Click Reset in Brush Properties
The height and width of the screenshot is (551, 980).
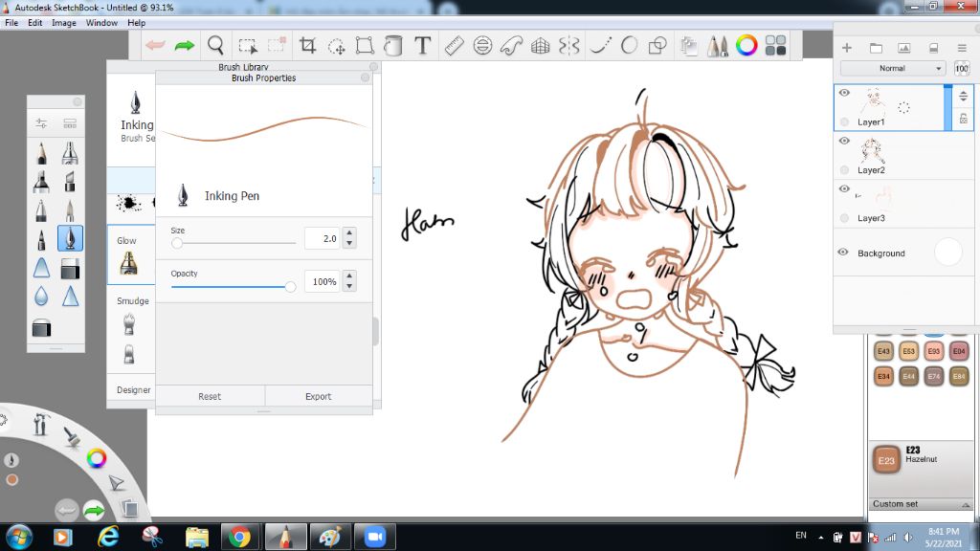pos(210,396)
